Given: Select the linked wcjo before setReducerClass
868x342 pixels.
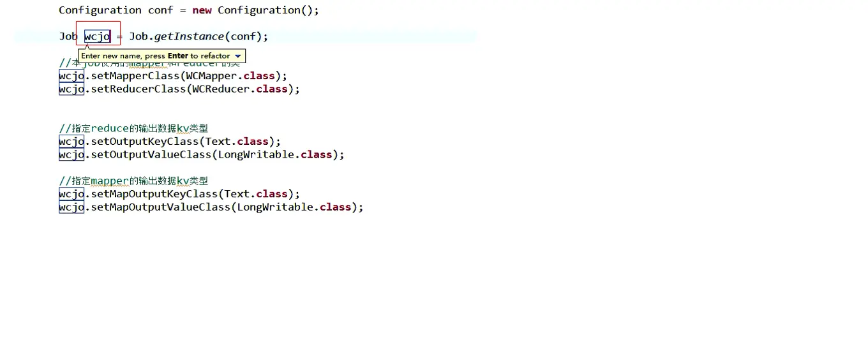Looking at the screenshot, I should click(71, 89).
